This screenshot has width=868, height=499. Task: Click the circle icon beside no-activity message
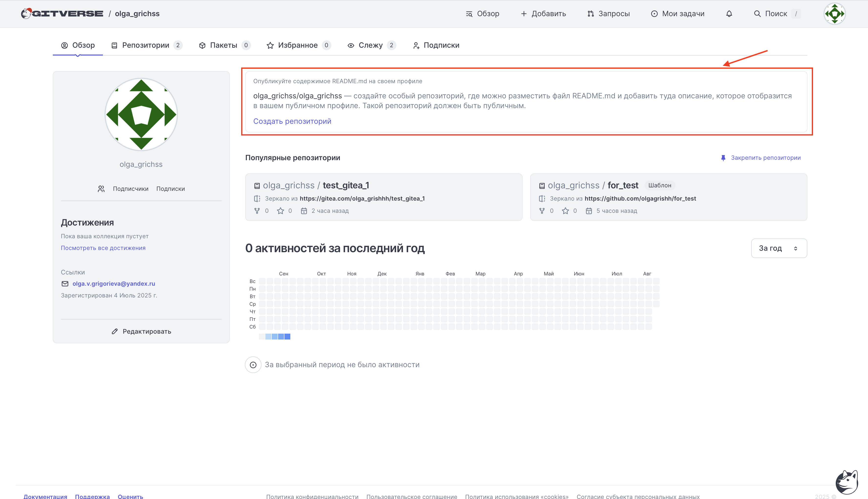coord(253,365)
